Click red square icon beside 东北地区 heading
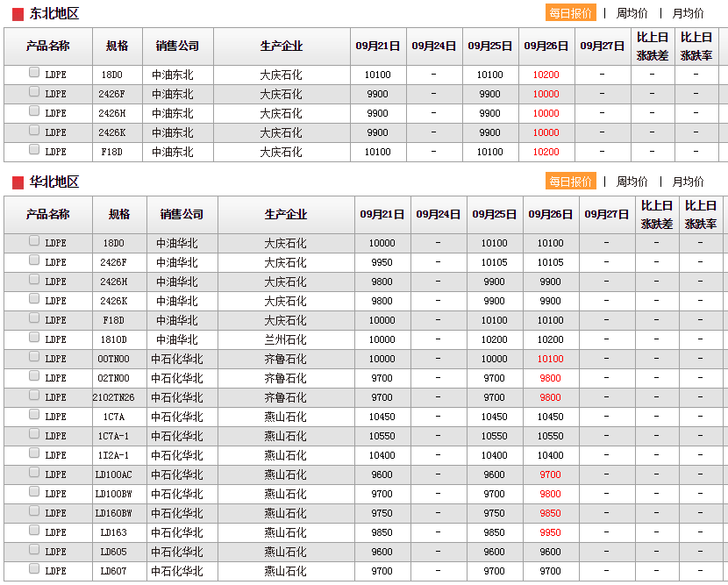The height and width of the screenshot is (585, 728). (x=18, y=14)
